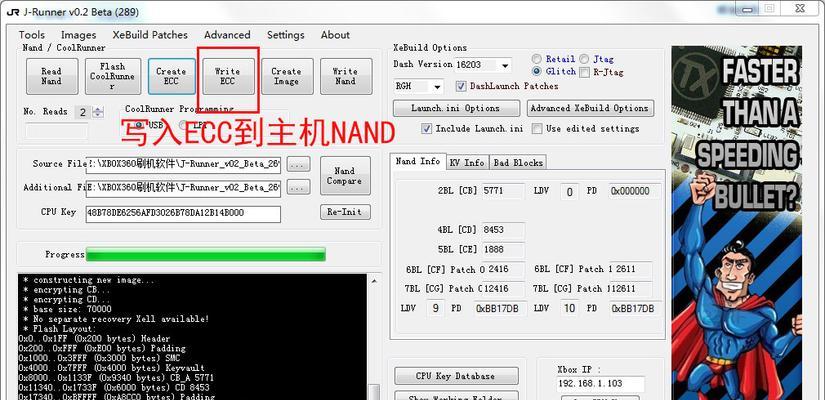Select the Retail radio button
Viewport: 825px width, 400px height.
coord(537,59)
